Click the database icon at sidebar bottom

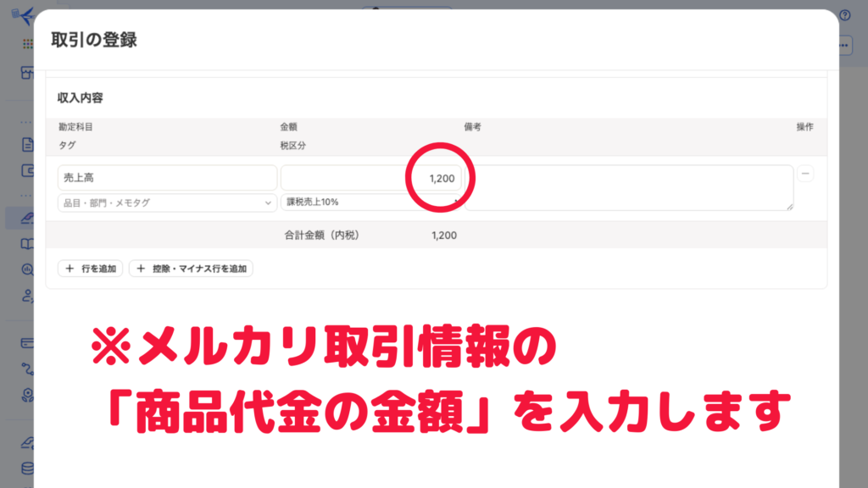coord(28,469)
